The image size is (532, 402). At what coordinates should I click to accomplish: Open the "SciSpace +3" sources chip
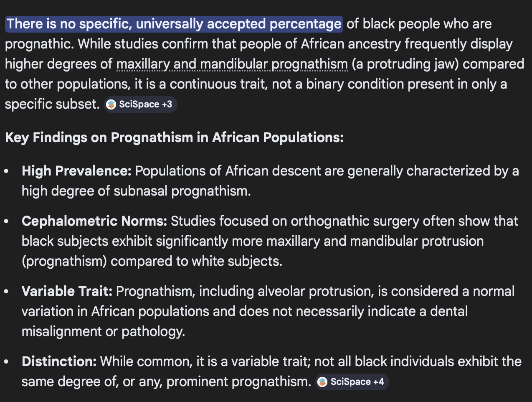click(x=140, y=104)
